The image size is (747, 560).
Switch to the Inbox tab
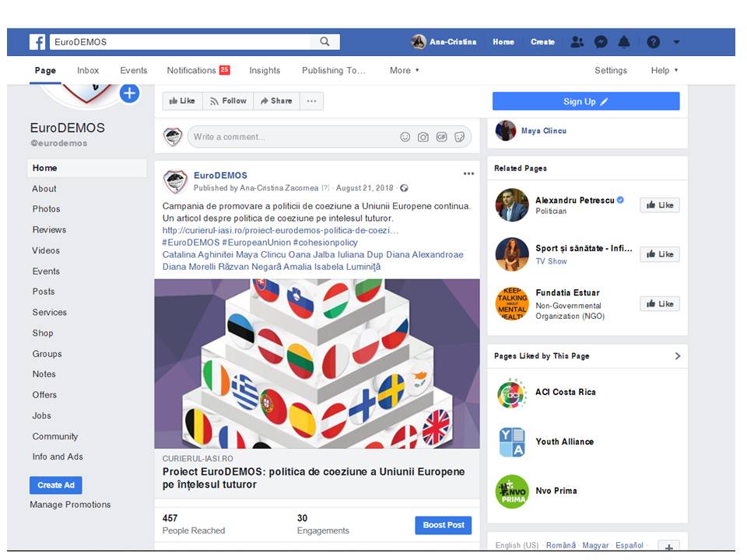click(x=88, y=71)
